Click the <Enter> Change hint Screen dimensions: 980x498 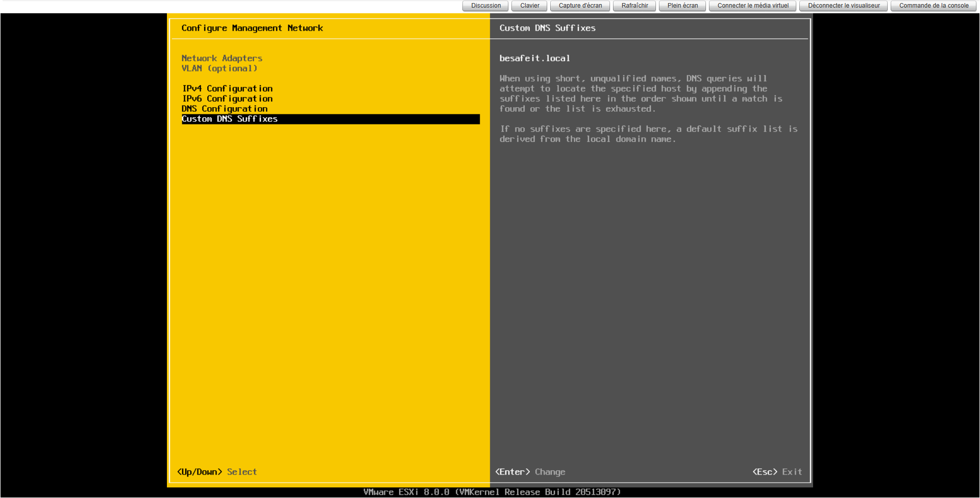click(x=530, y=472)
